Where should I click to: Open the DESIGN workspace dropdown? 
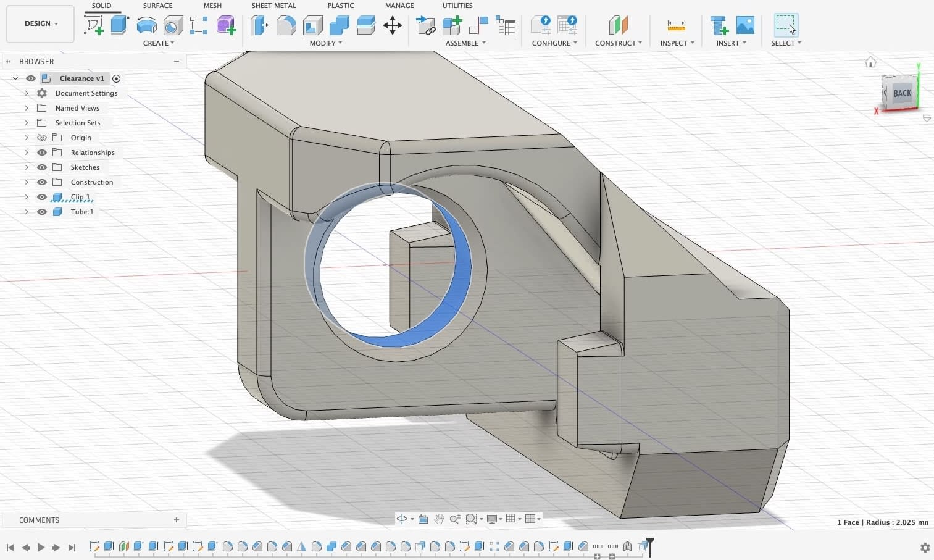click(41, 23)
